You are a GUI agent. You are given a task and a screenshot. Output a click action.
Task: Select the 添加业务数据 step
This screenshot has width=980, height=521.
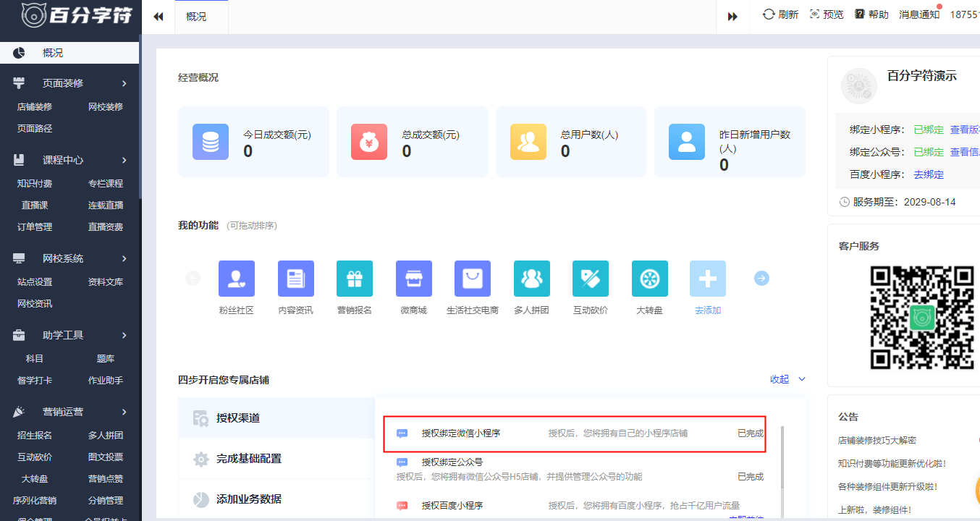click(x=276, y=499)
